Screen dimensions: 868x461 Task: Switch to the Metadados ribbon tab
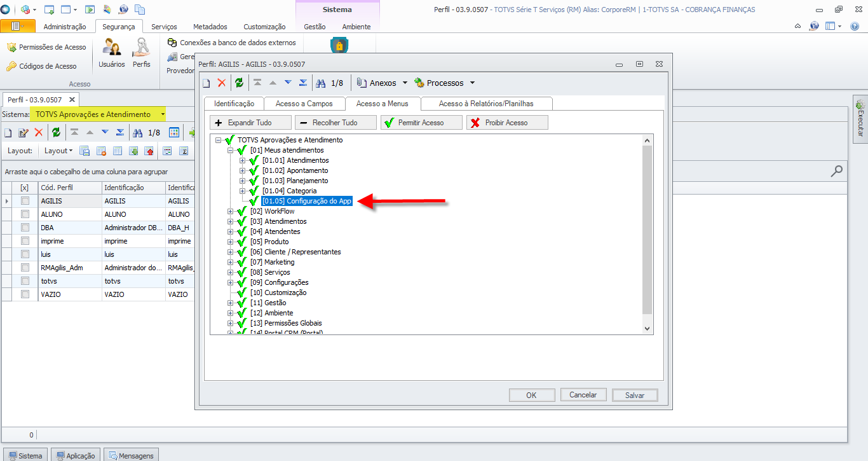pos(210,27)
